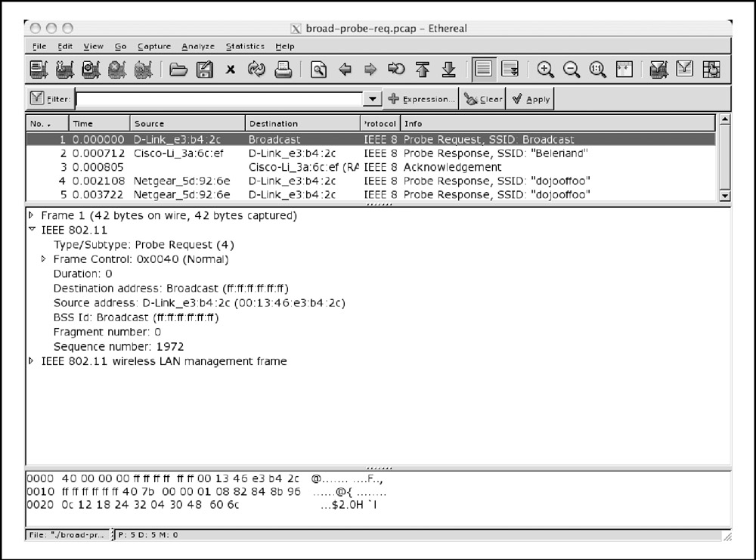This screenshot has width=756, height=560.
Task: Click the packet list vertical scrollbar
Action: (725, 159)
